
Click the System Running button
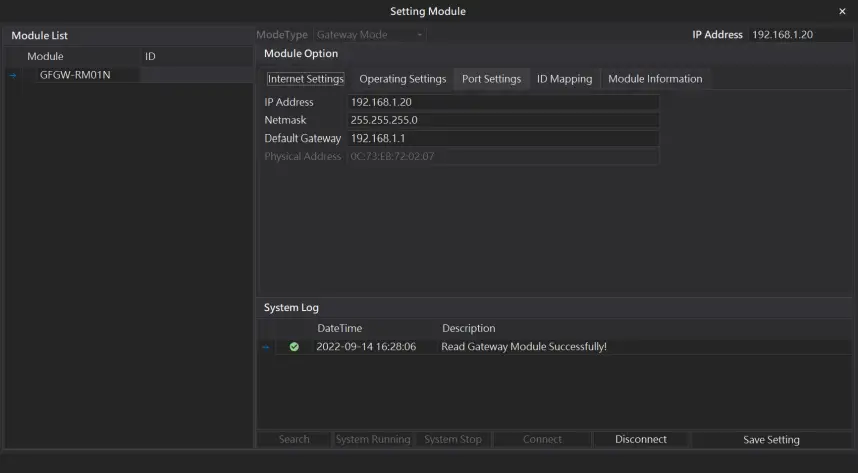[373, 439]
